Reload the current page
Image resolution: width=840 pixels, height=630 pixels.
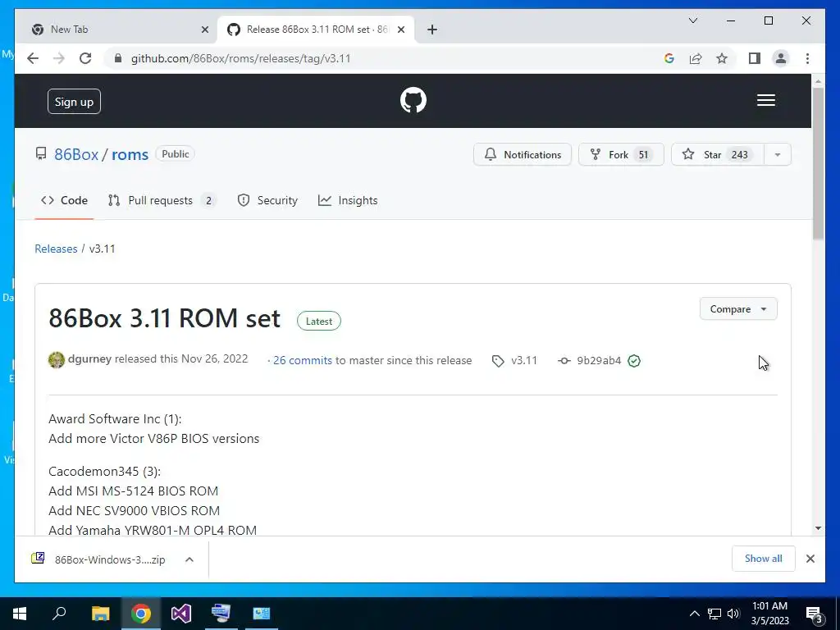click(85, 58)
